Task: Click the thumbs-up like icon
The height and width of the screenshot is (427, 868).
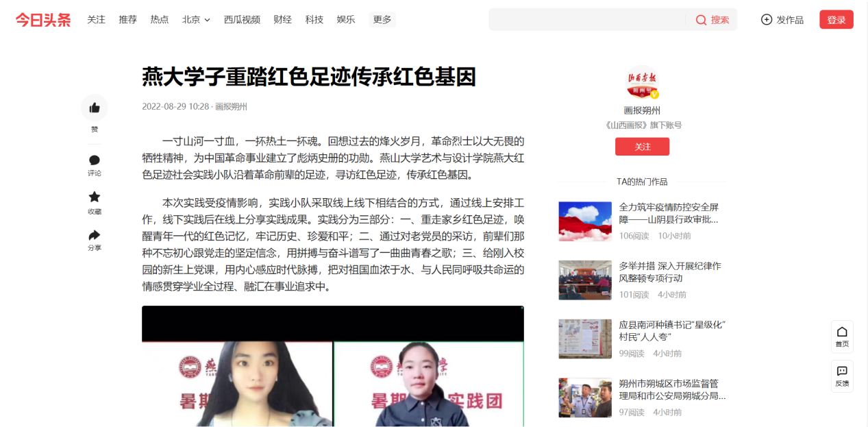Action: [x=95, y=108]
